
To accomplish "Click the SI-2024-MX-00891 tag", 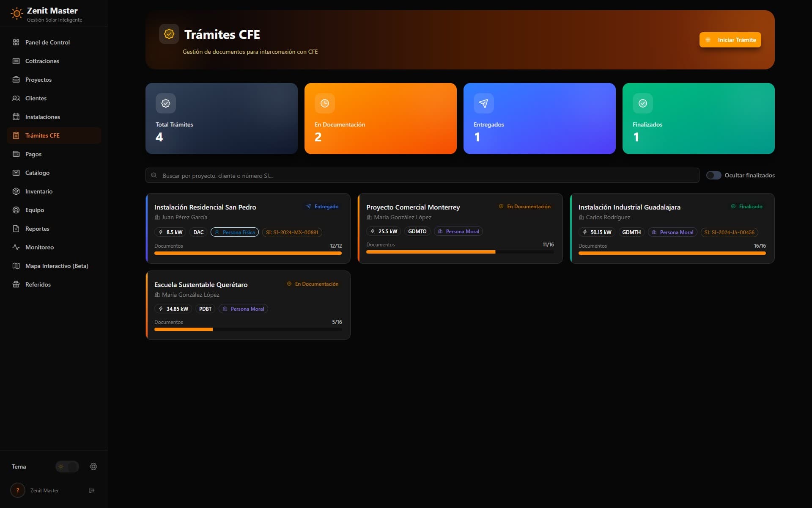I will pos(292,232).
